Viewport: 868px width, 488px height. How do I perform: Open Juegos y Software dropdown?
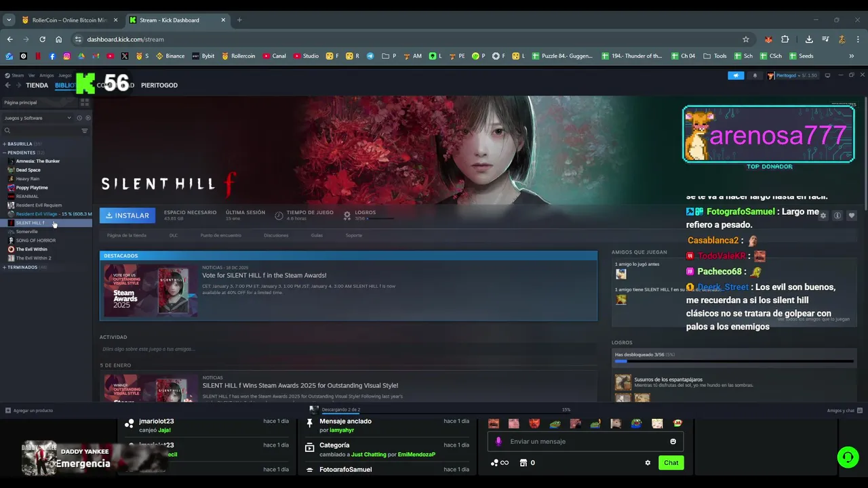click(x=38, y=118)
